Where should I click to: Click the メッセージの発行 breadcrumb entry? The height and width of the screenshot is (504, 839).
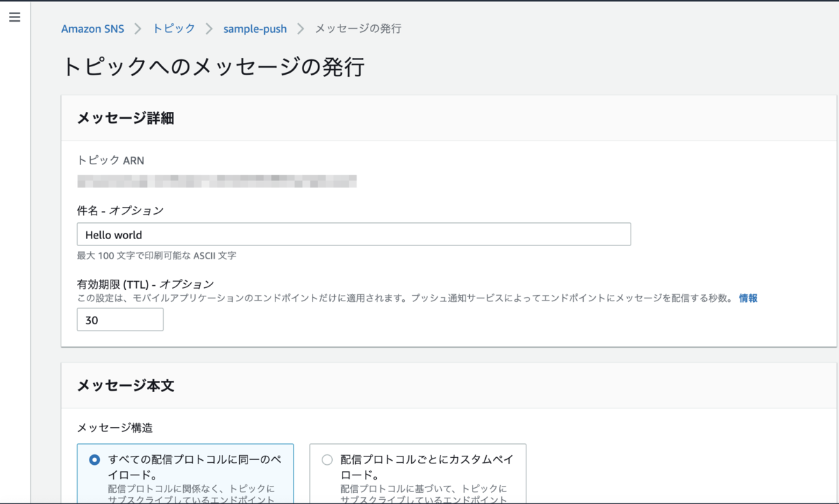[x=357, y=29]
